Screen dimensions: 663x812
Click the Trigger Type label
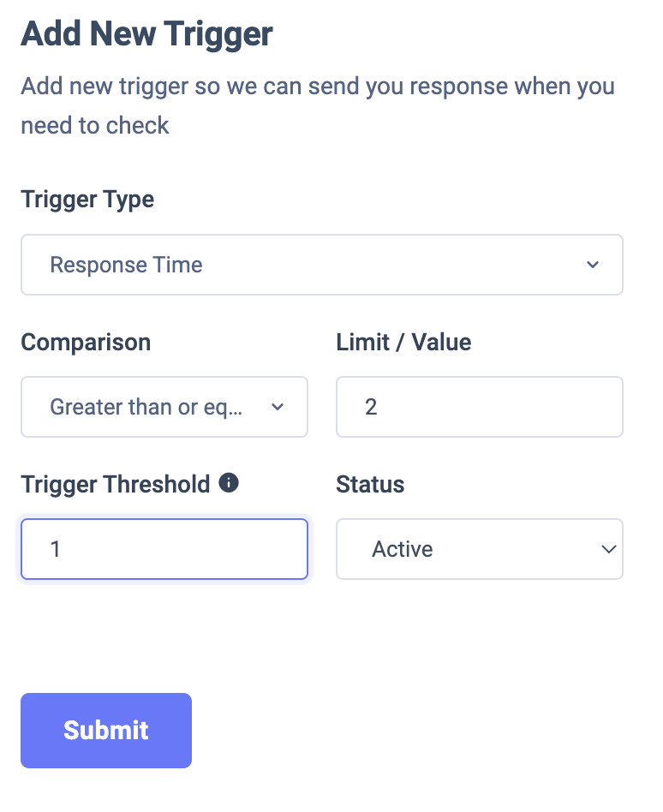tap(87, 200)
